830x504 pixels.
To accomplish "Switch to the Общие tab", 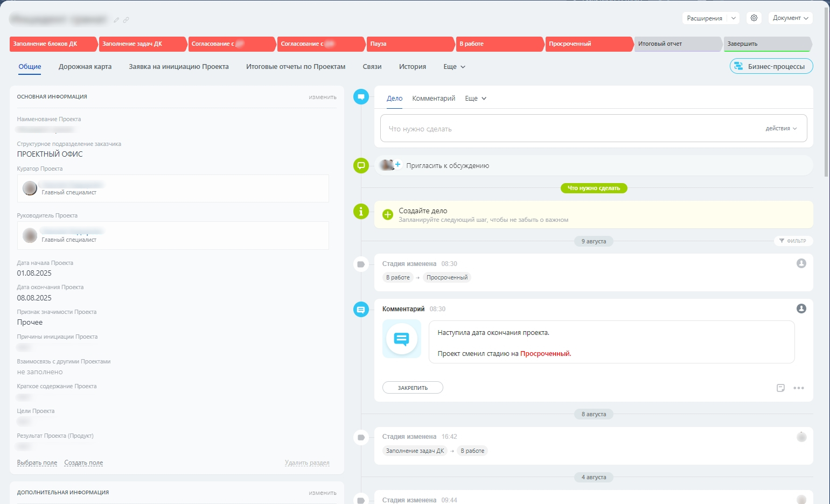I will pos(30,67).
